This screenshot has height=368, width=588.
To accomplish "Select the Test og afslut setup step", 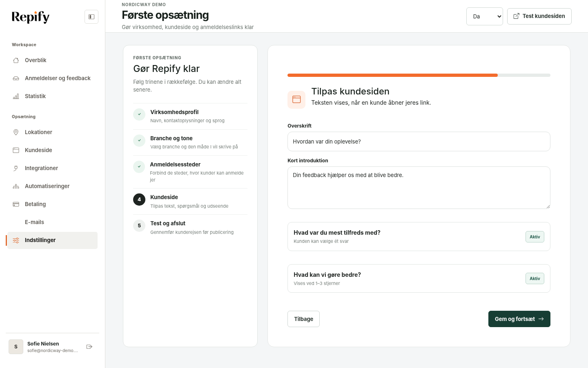I will (190, 227).
